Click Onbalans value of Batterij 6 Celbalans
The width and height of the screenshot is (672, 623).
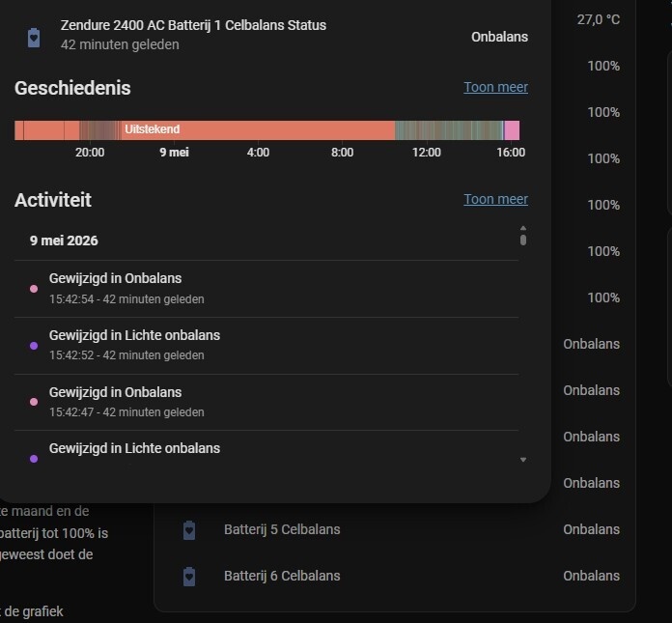click(592, 576)
